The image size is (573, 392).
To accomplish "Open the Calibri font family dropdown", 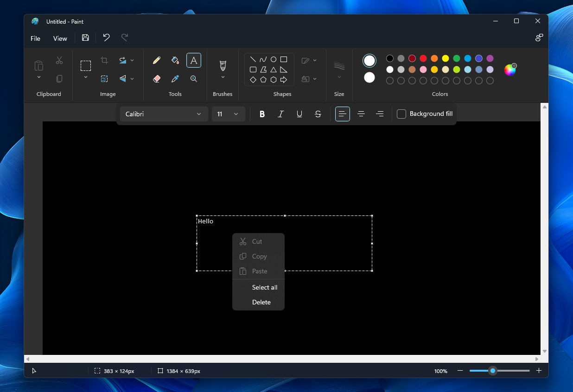I will tap(164, 114).
